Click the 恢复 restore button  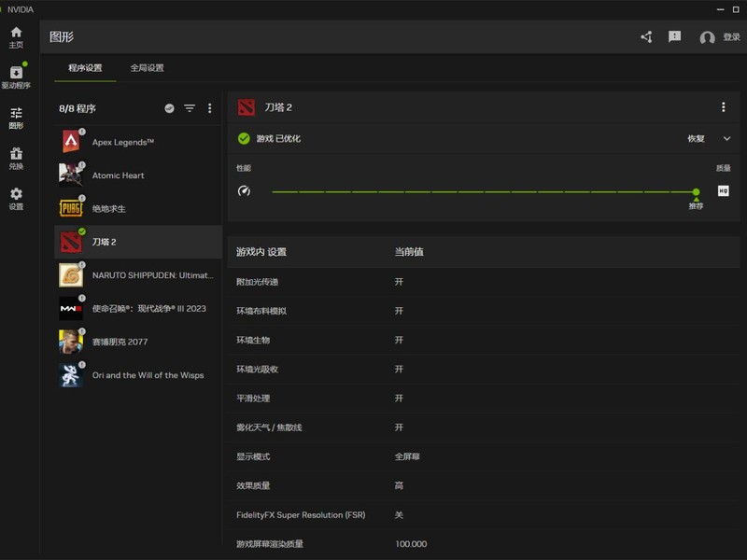click(696, 138)
